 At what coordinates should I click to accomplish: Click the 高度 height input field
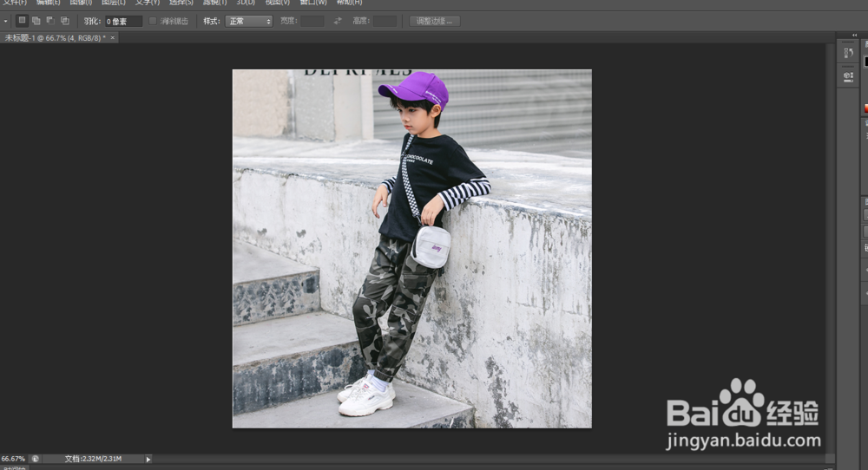coord(385,21)
